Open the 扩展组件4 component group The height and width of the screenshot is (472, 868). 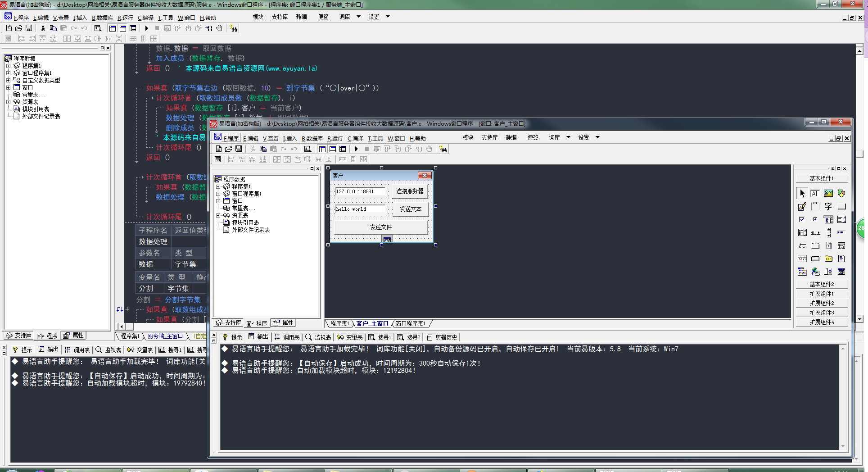pos(822,322)
